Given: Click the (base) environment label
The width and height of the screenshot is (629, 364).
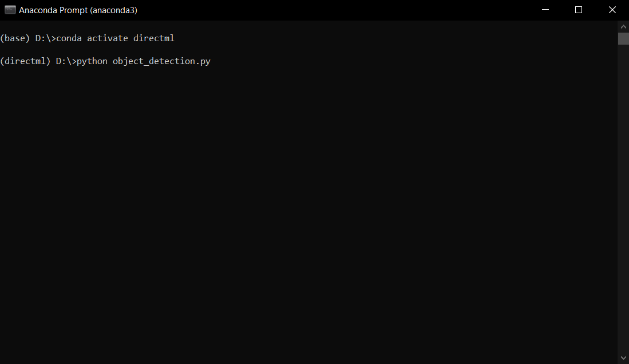Looking at the screenshot, I should click(x=15, y=38).
